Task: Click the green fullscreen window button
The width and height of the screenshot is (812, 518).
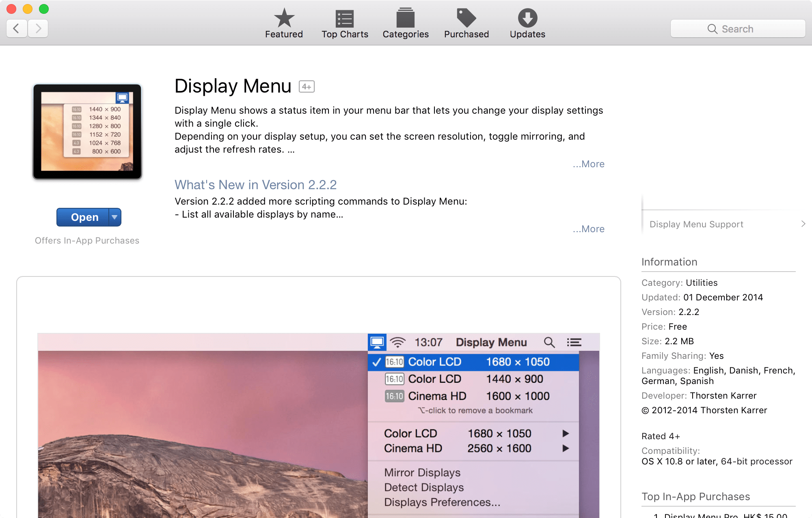Action: coord(44,9)
